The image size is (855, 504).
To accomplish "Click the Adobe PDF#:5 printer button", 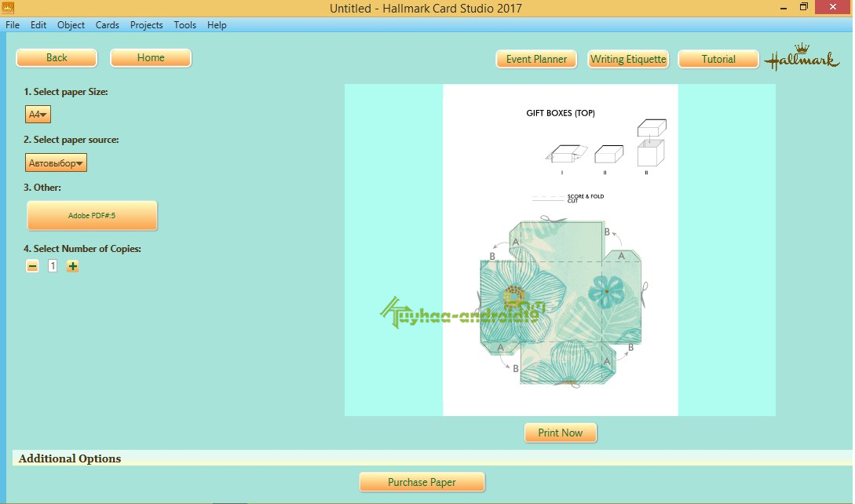I will [92, 215].
